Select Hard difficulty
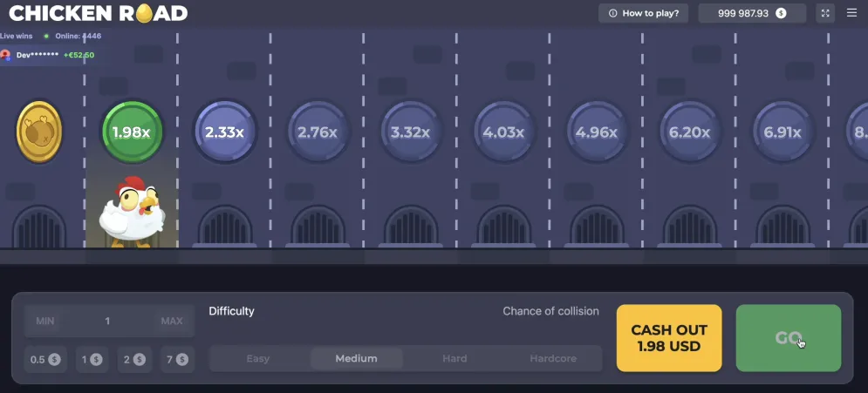The image size is (868, 393). click(455, 359)
